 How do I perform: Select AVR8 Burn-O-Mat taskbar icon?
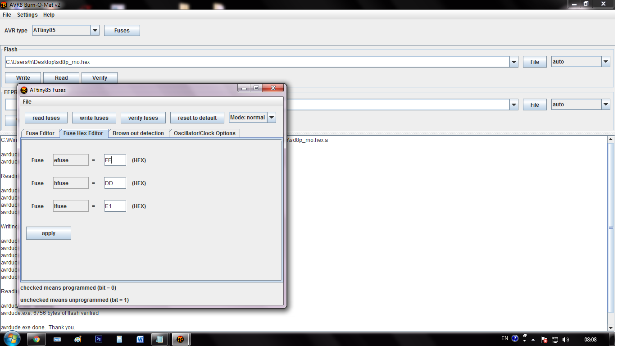[x=180, y=339]
